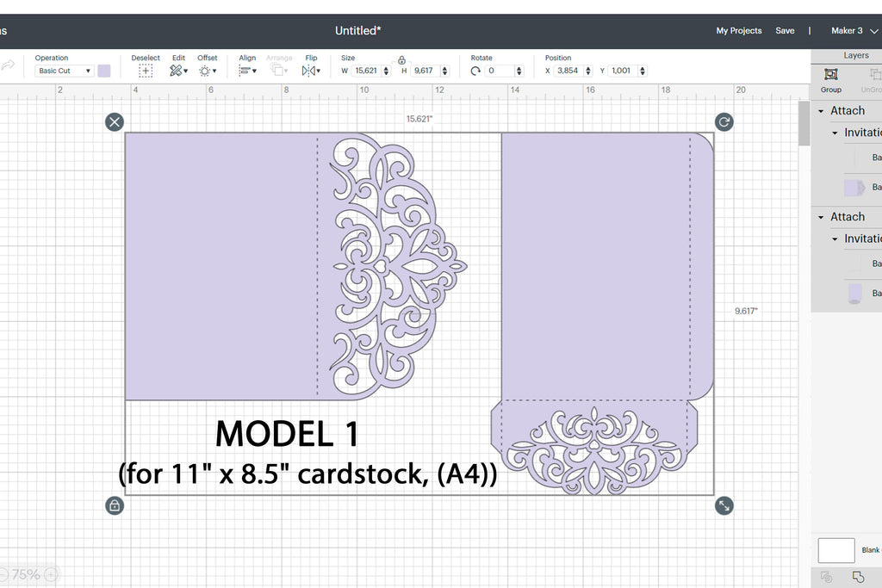
Task: Click Save in the top bar
Action: pyautogui.click(x=785, y=31)
